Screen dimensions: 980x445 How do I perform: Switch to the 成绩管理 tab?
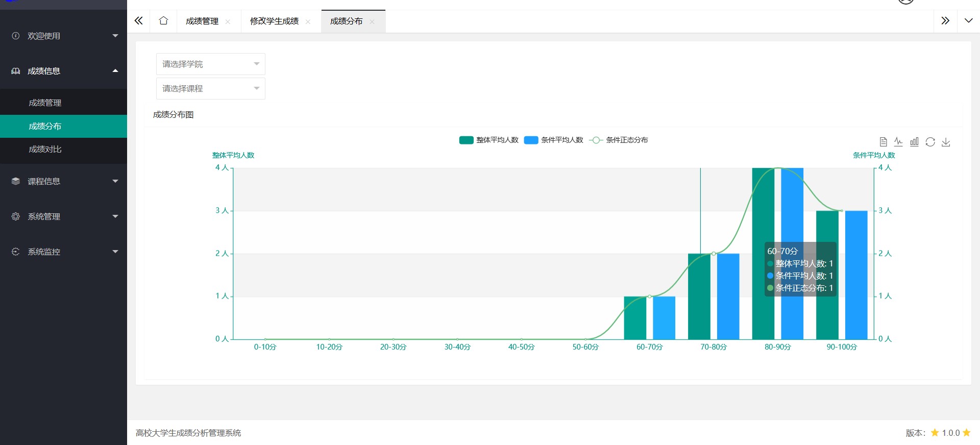202,21
